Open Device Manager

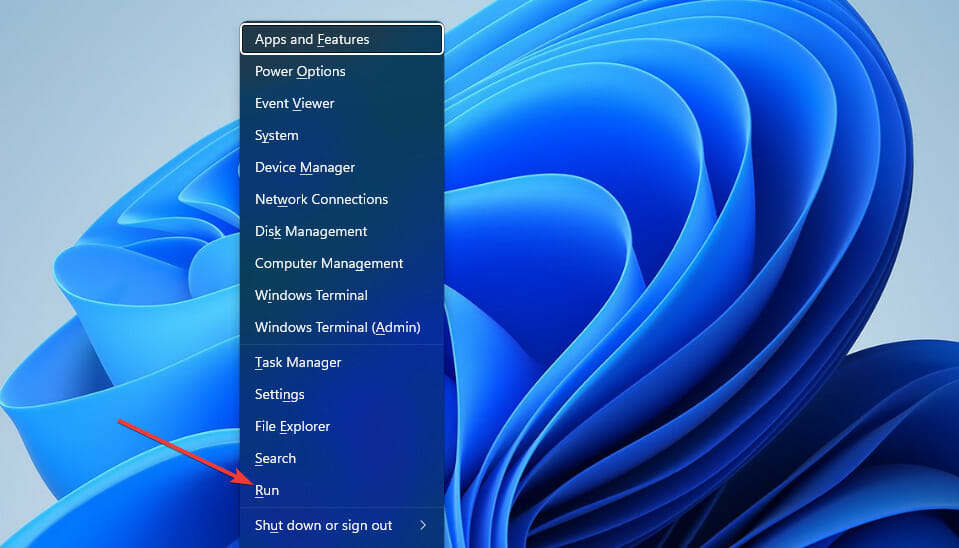[x=305, y=168]
